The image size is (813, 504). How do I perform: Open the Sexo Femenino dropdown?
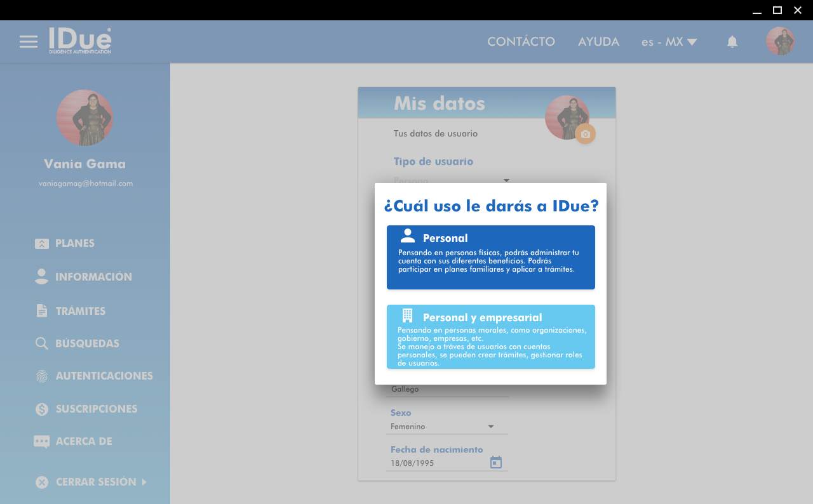[x=447, y=427]
